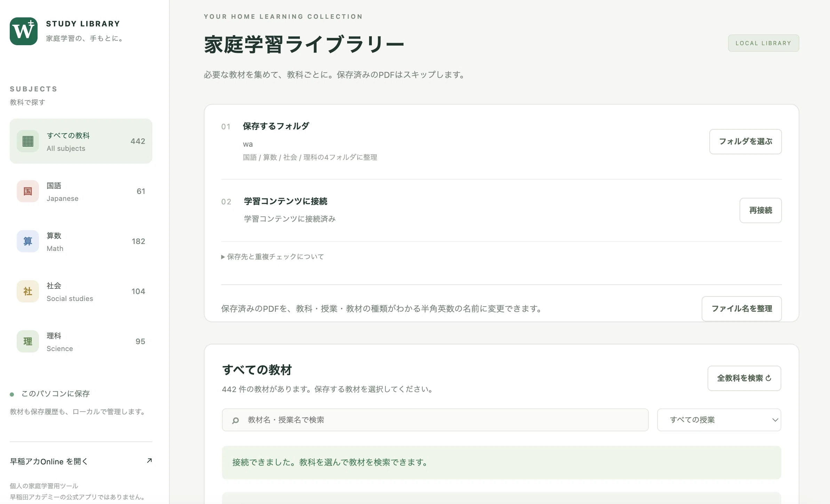This screenshot has height=504, width=830.
Task: Click the 保存するフォルダ step title
Action: (x=276, y=126)
